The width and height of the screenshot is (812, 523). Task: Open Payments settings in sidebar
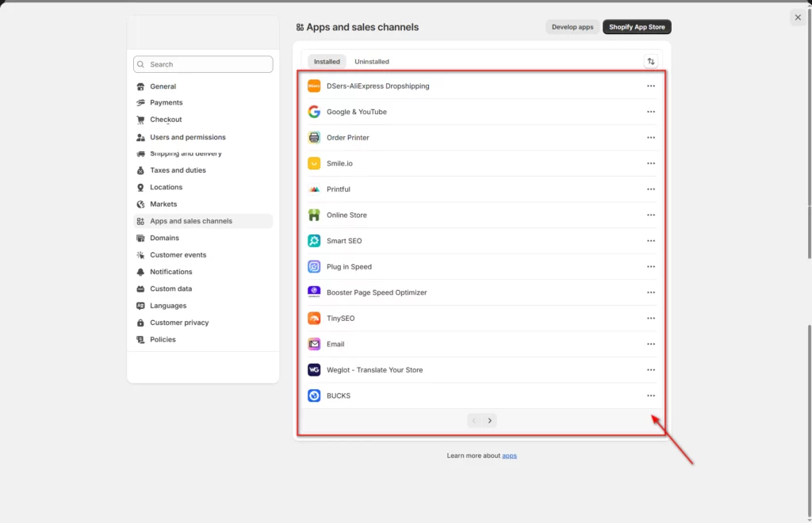[x=203, y=102]
